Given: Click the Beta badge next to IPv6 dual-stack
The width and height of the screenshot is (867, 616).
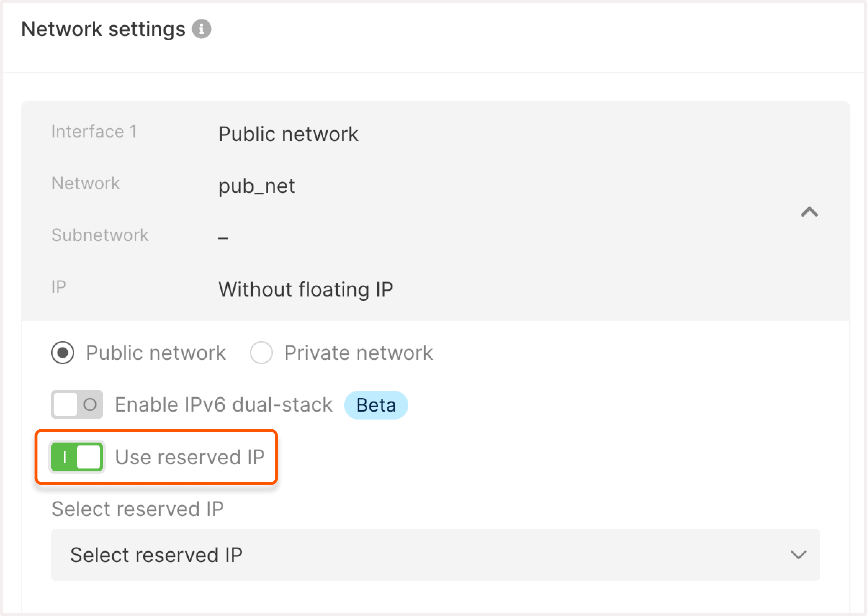Looking at the screenshot, I should pyautogui.click(x=376, y=405).
